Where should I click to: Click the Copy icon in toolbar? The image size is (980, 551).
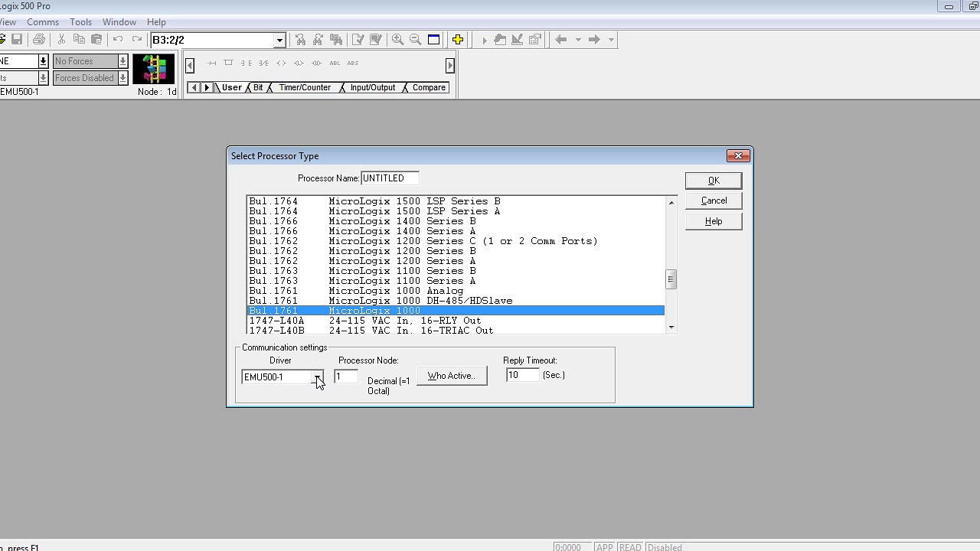pos(79,40)
